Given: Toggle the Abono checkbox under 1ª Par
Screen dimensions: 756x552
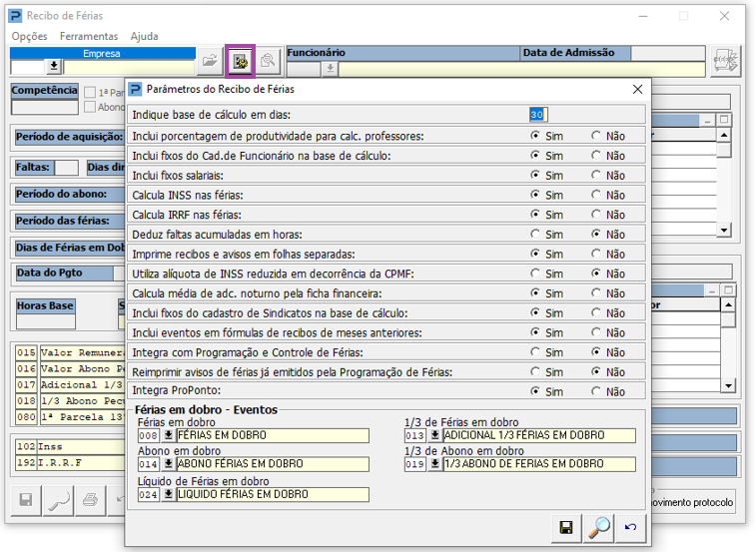Looking at the screenshot, I should pyautogui.click(x=90, y=107).
